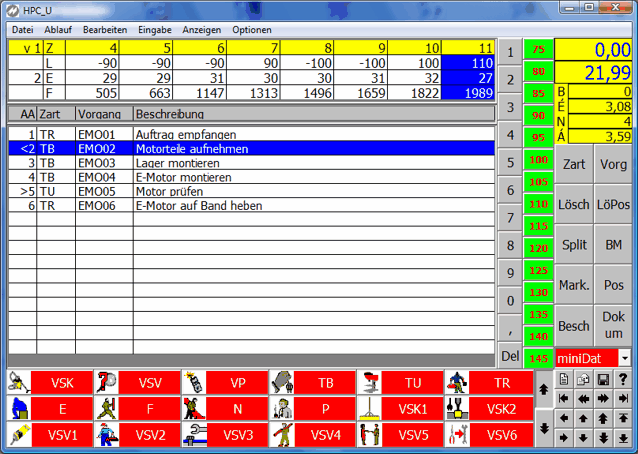Select the green 100 value swatch

click(538, 160)
